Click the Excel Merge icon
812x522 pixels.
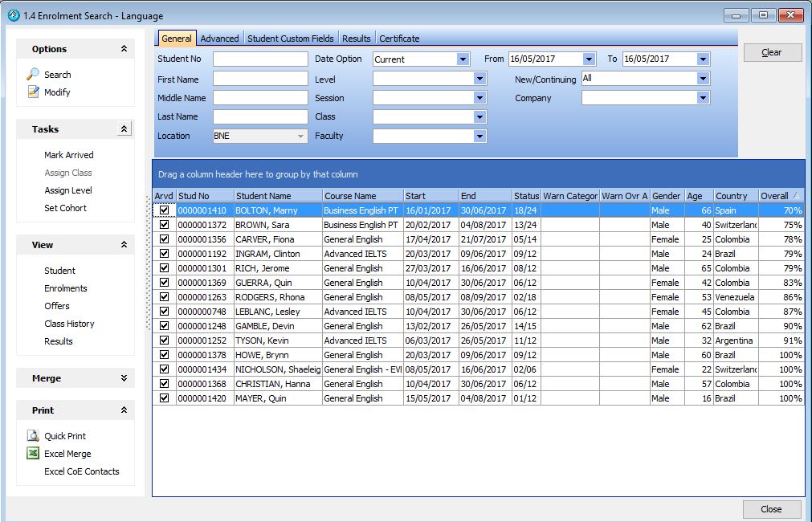(x=33, y=454)
